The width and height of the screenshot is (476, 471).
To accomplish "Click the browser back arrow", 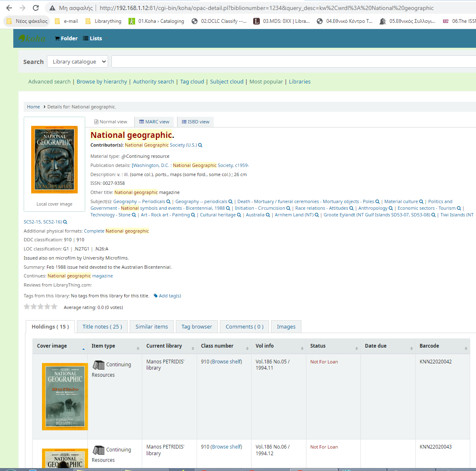I will 9,8.
